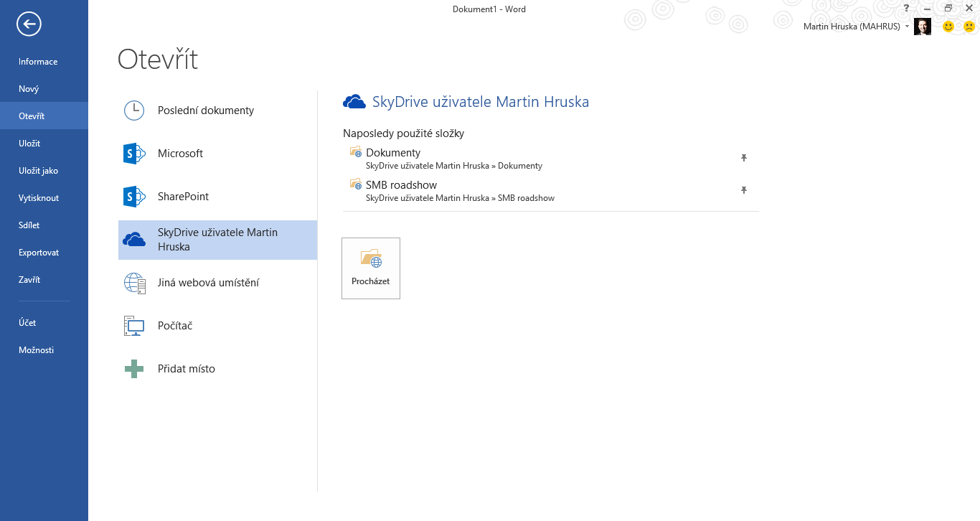
Task: Click the back arrow to return to document
Action: tap(29, 24)
